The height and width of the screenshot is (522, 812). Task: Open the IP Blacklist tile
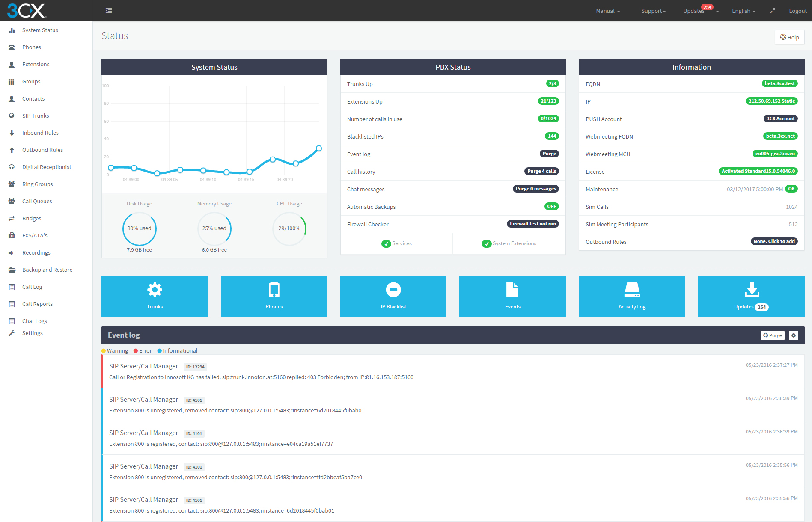tap(393, 296)
